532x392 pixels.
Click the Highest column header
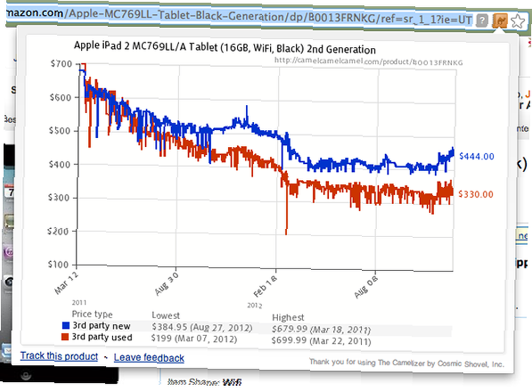[x=288, y=318]
